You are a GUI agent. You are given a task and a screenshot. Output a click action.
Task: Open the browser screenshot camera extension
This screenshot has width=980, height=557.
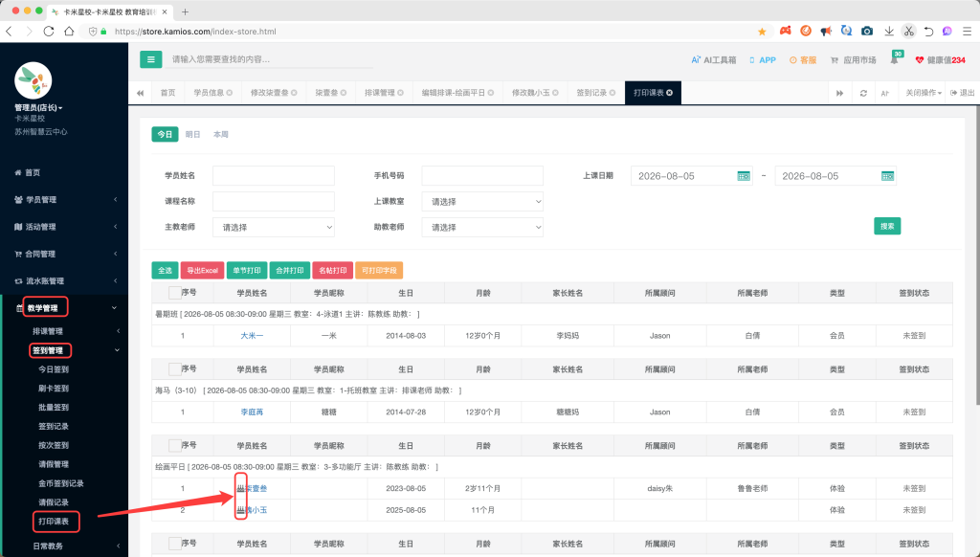[x=867, y=32]
